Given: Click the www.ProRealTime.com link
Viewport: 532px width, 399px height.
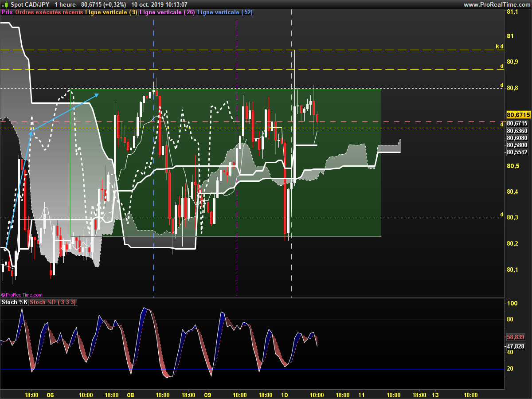Looking at the screenshot, I should click(497, 4).
